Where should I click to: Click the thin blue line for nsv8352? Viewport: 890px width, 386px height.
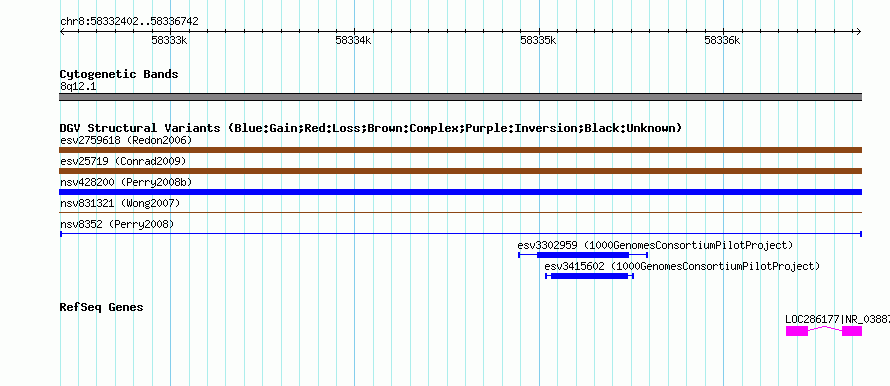460,233
